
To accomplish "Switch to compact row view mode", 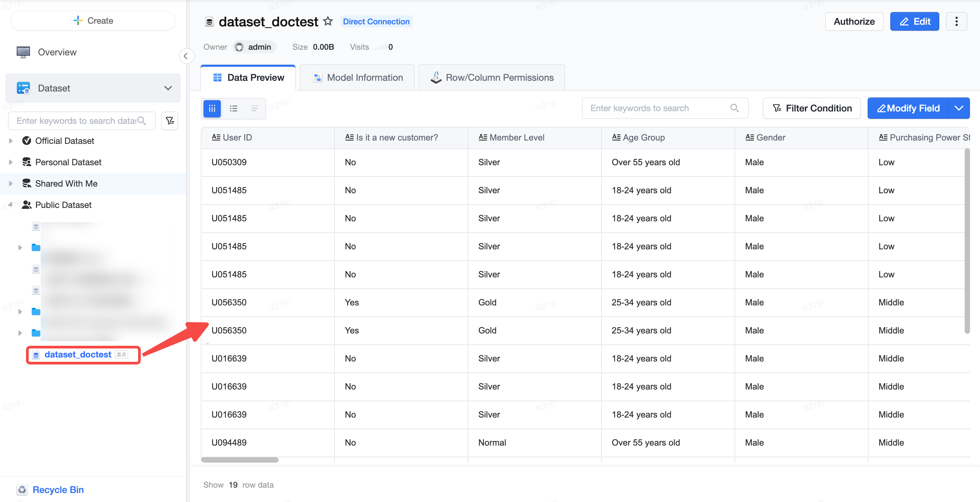I will 255,108.
